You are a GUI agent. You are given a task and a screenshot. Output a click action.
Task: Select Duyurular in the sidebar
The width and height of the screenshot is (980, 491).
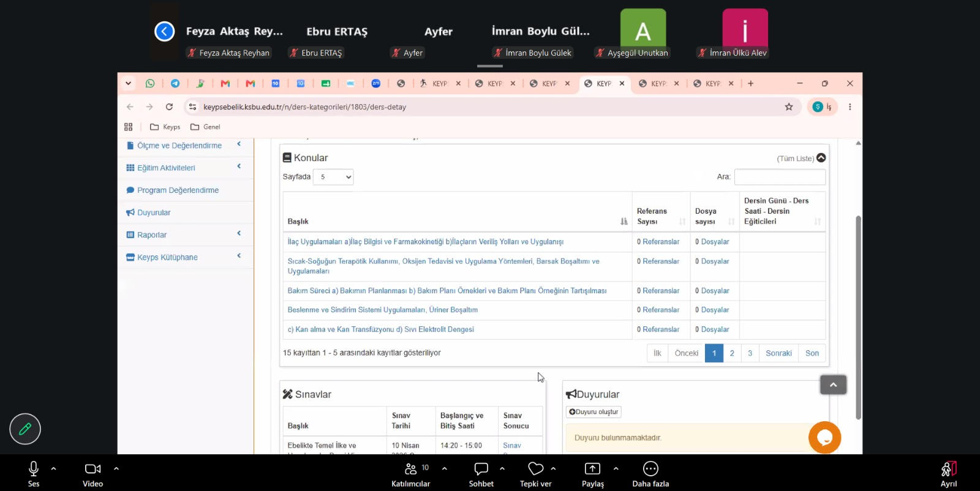pos(154,212)
